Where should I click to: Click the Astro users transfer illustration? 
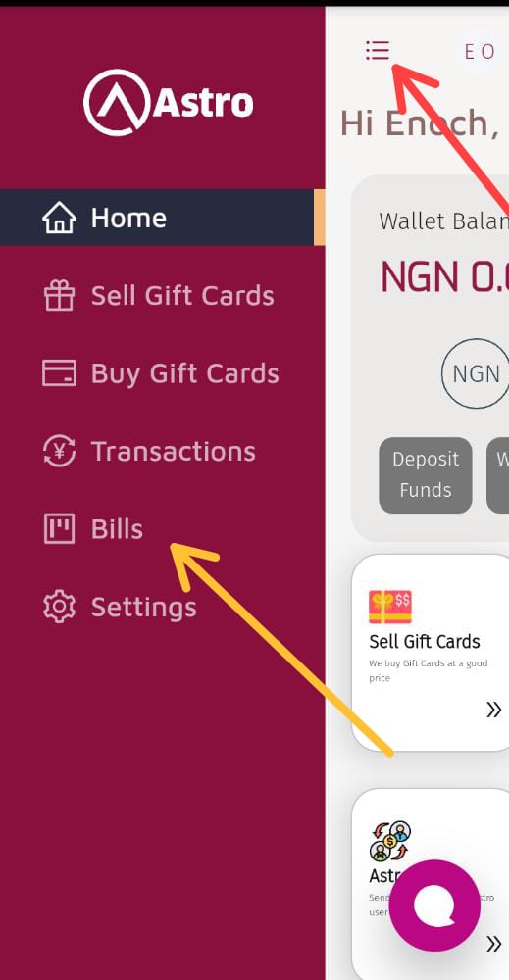coord(390,841)
